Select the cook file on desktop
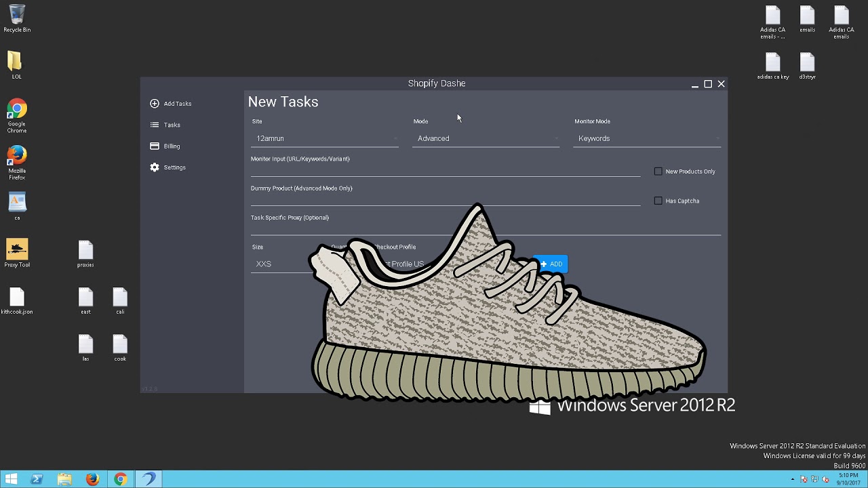Screen dimensions: 868x488 tap(120, 347)
